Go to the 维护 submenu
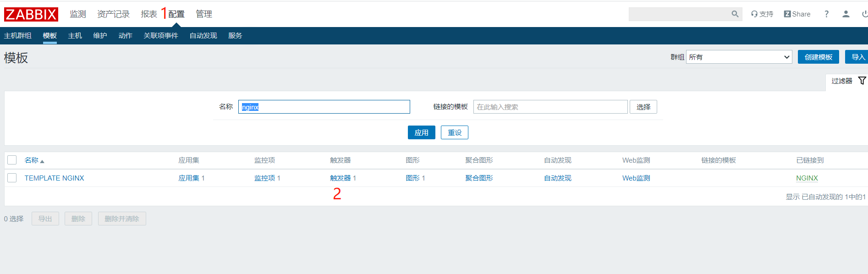Image resolution: width=868 pixels, height=274 pixels. click(x=100, y=36)
